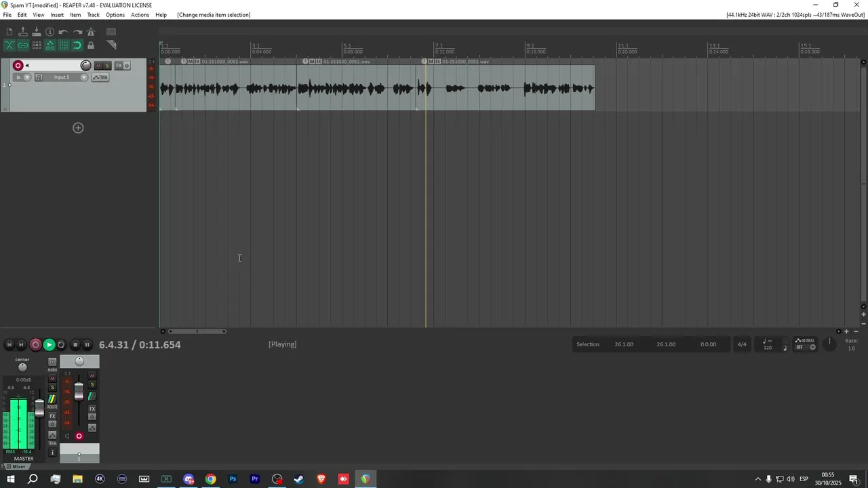Open the Actions menu
868x488 pixels.
coord(140,15)
